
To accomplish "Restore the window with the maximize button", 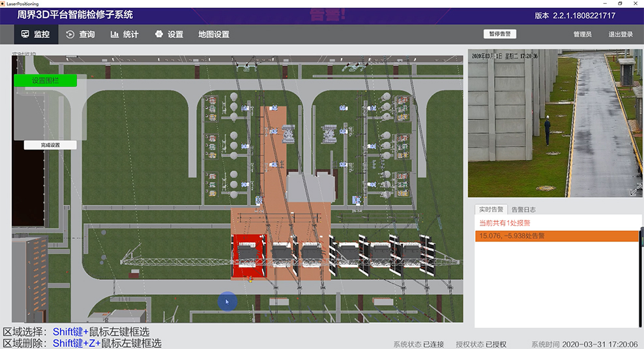I will [x=619, y=3].
